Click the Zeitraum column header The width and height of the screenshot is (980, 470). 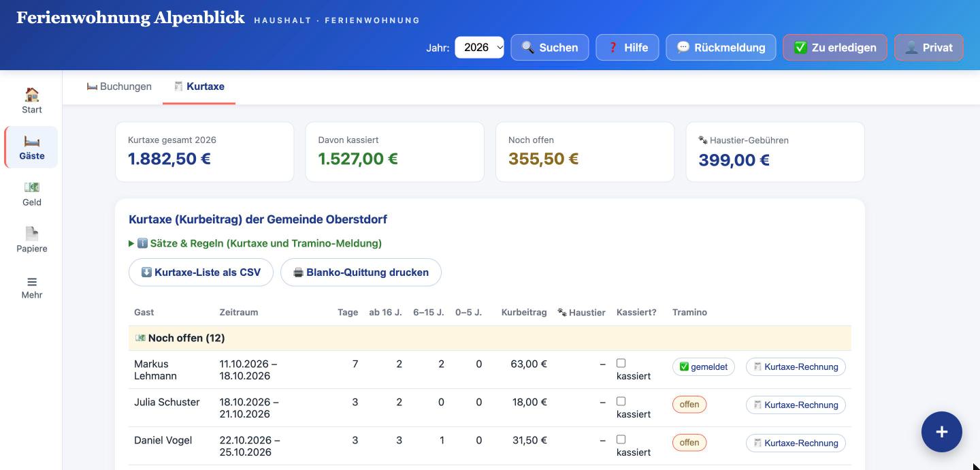point(239,312)
